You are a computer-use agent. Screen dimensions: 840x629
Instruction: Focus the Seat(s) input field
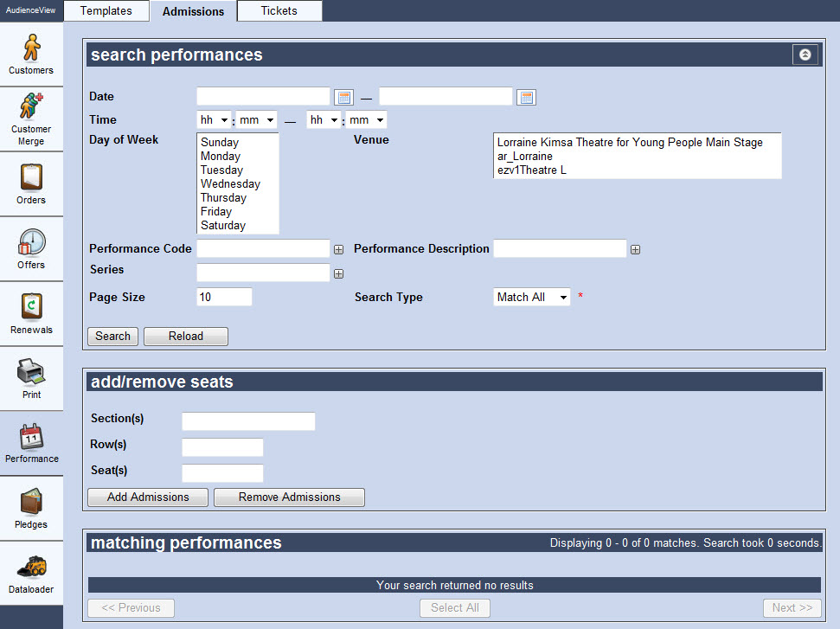pyautogui.click(x=222, y=473)
